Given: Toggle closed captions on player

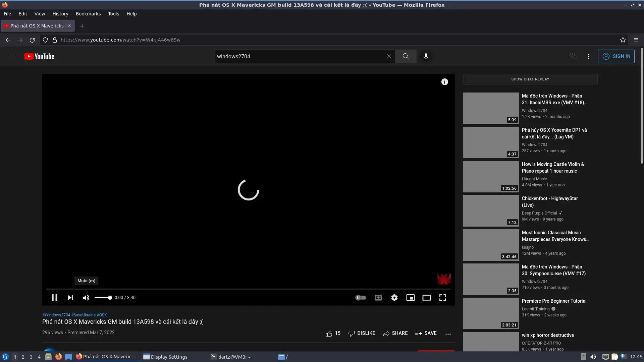Looking at the screenshot, I should [378, 298].
